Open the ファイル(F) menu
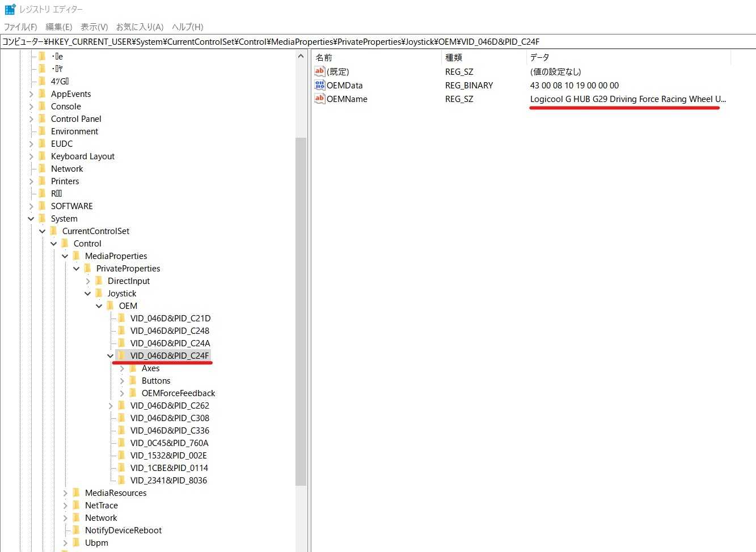The width and height of the screenshot is (756, 552). [20, 27]
